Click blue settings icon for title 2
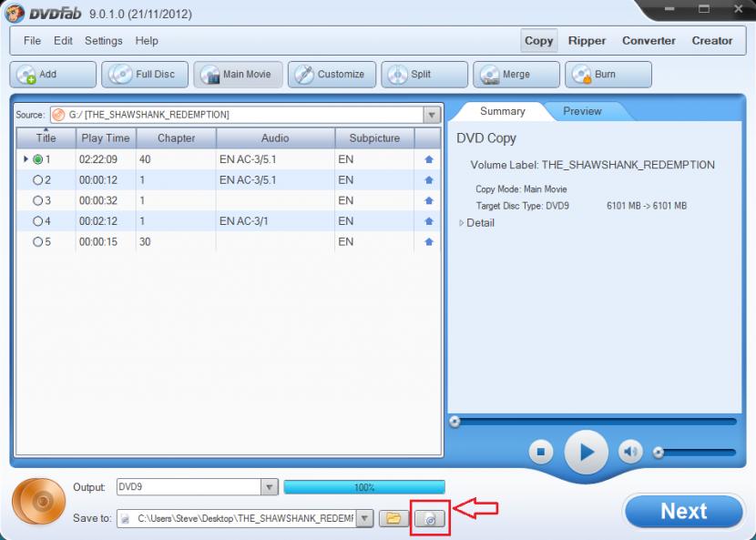Viewport: 756px width, 540px height. point(429,179)
